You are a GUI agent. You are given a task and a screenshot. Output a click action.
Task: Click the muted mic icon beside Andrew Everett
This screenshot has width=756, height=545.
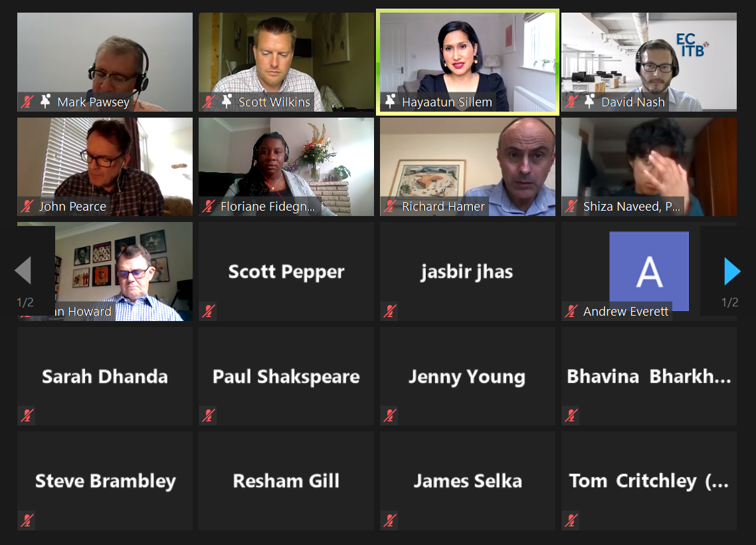pos(571,311)
